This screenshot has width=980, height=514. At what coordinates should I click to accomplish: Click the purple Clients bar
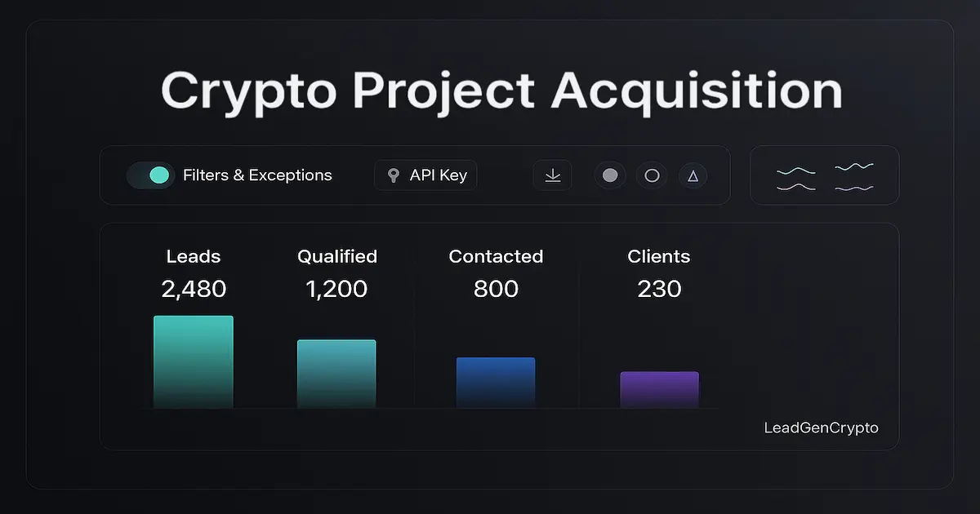point(659,389)
